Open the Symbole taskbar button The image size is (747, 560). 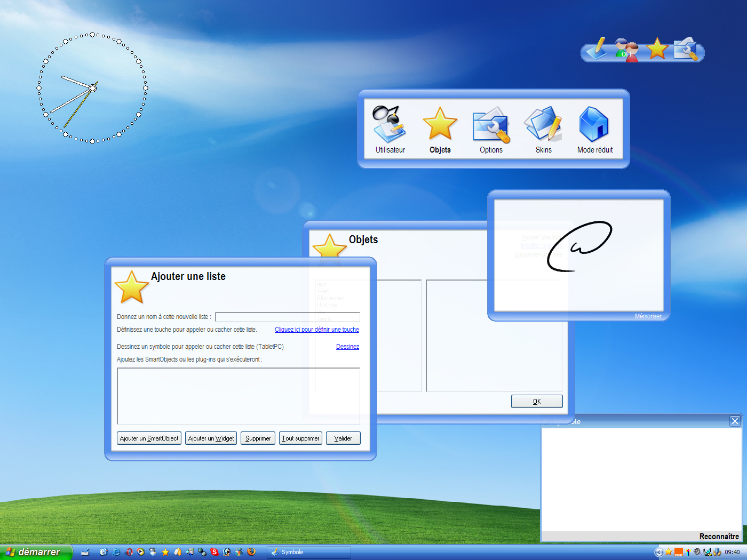pyautogui.click(x=309, y=552)
